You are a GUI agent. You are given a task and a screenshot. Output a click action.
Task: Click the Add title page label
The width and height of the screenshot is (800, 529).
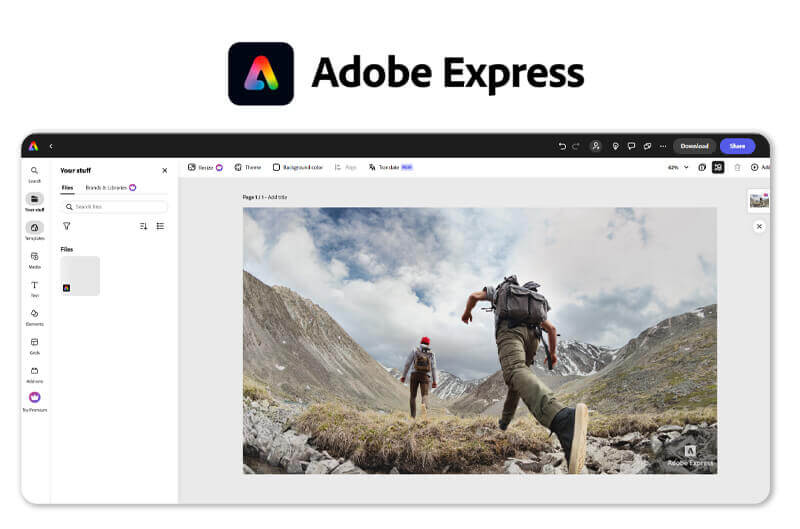(278, 197)
